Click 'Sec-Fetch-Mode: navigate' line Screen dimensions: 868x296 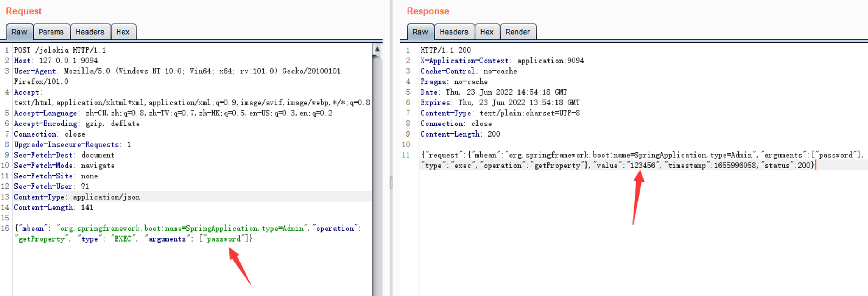tap(64, 166)
